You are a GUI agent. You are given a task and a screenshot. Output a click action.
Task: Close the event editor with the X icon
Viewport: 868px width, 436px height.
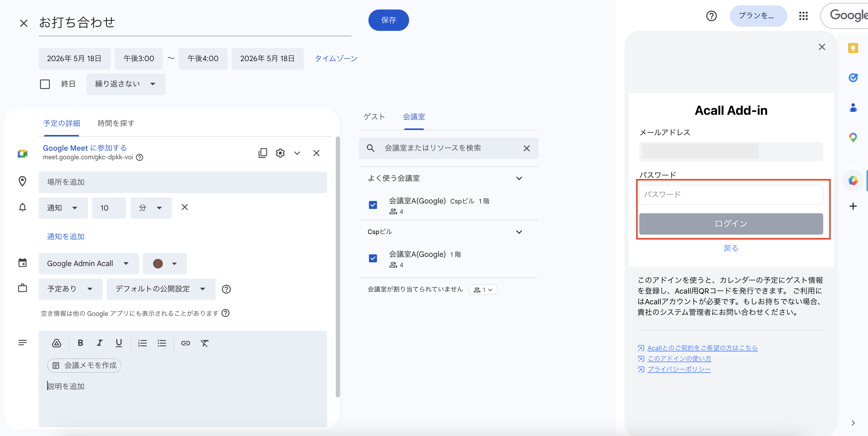[24, 23]
